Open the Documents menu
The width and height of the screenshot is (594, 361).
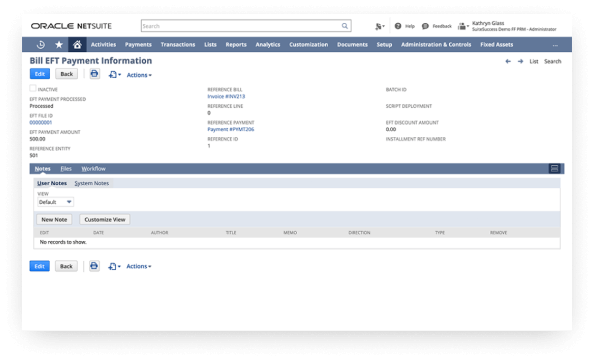pyautogui.click(x=352, y=45)
